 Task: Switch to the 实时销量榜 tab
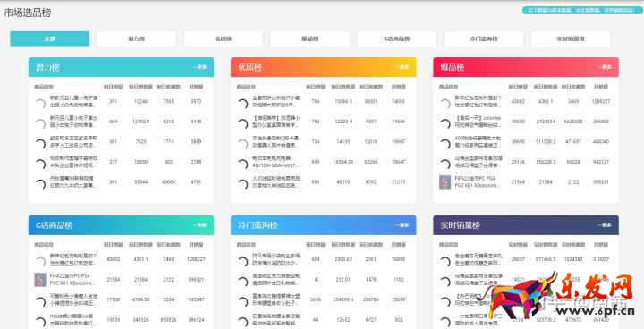click(x=570, y=39)
